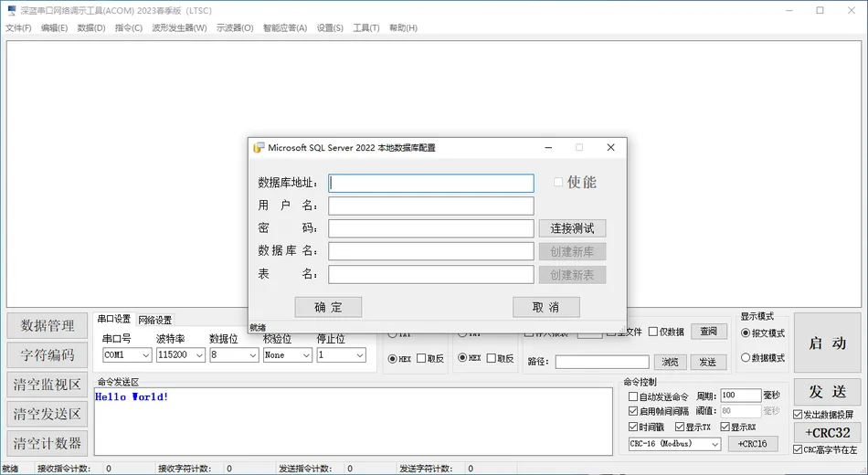Click the 连接测试 button

click(x=572, y=228)
